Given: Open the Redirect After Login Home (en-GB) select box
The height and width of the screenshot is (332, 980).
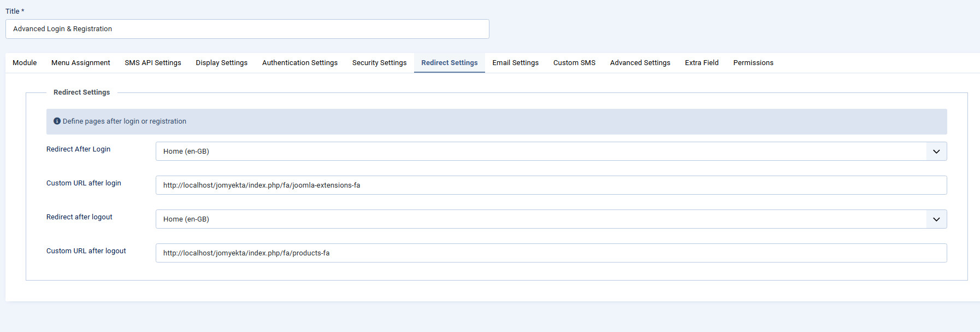Looking at the screenshot, I should [x=541, y=152].
